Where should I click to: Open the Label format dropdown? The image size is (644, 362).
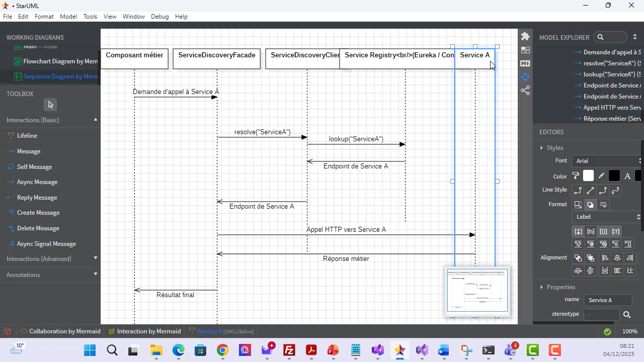(x=606, y=217)
